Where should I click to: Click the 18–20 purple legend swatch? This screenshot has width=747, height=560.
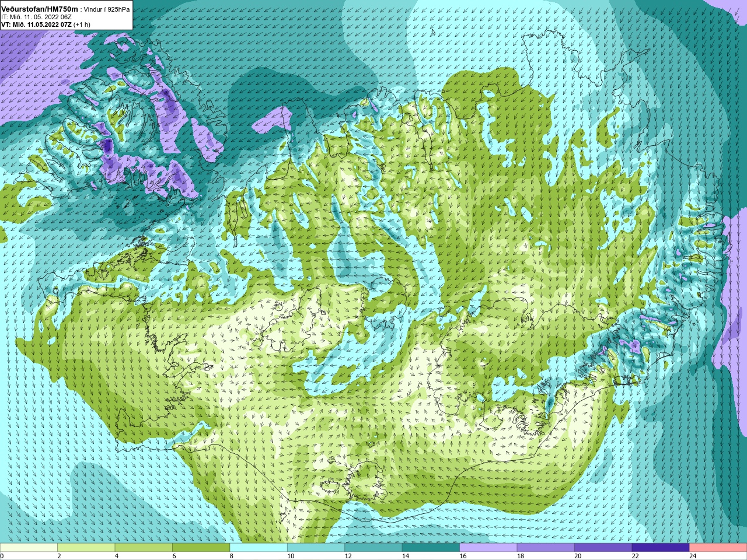(546, 548)
